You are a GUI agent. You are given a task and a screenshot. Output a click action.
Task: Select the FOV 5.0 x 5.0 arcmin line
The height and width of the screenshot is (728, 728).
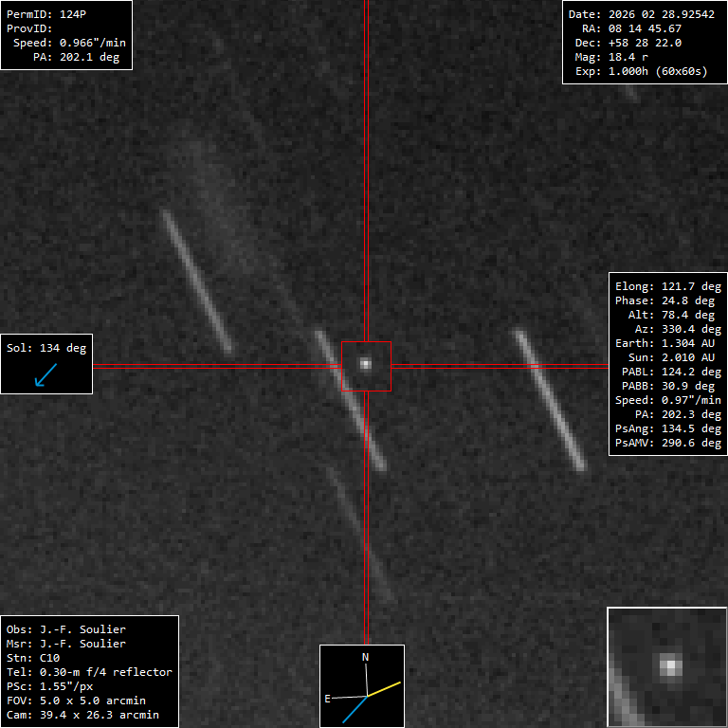[82, 701]
